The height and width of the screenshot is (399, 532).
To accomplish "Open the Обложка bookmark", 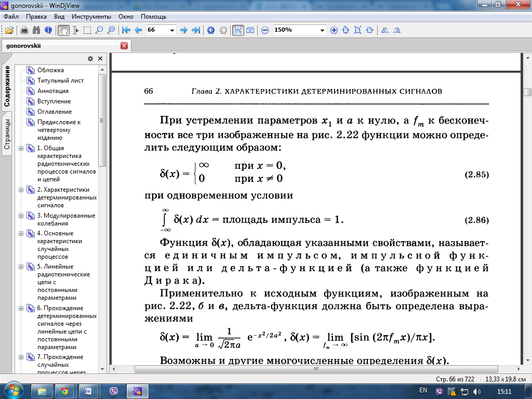I will (x=50, y=70).
